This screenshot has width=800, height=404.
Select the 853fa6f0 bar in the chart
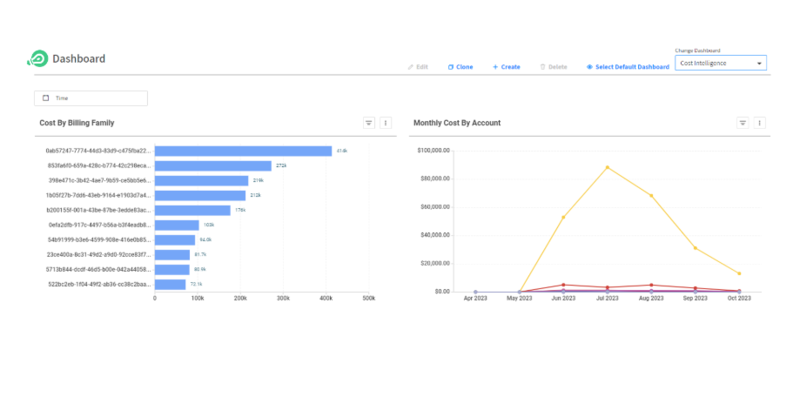[x=213, y=166]
